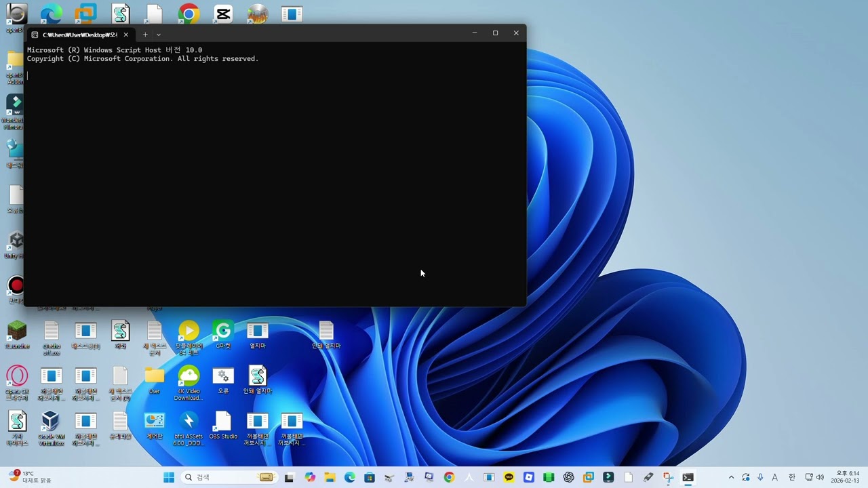
Task: Open Opera GX browser desktop shortcut
Action: (x=17, y=383)
